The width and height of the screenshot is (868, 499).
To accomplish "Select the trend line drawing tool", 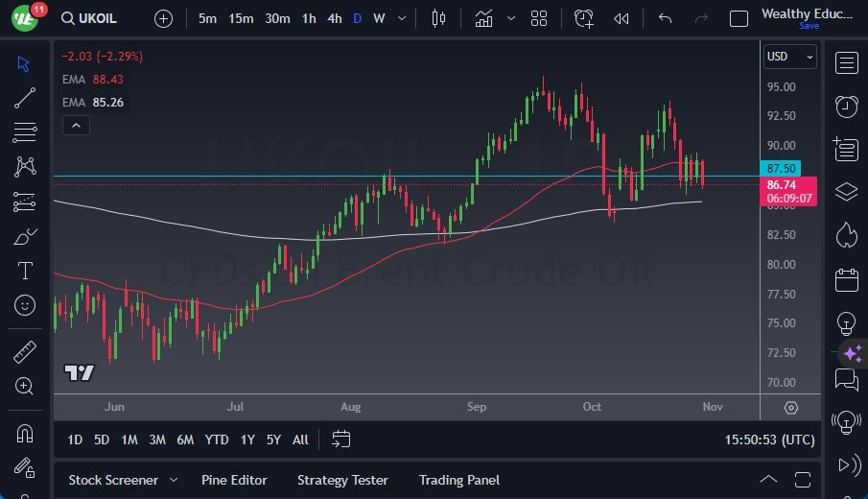I will point(25,98).
